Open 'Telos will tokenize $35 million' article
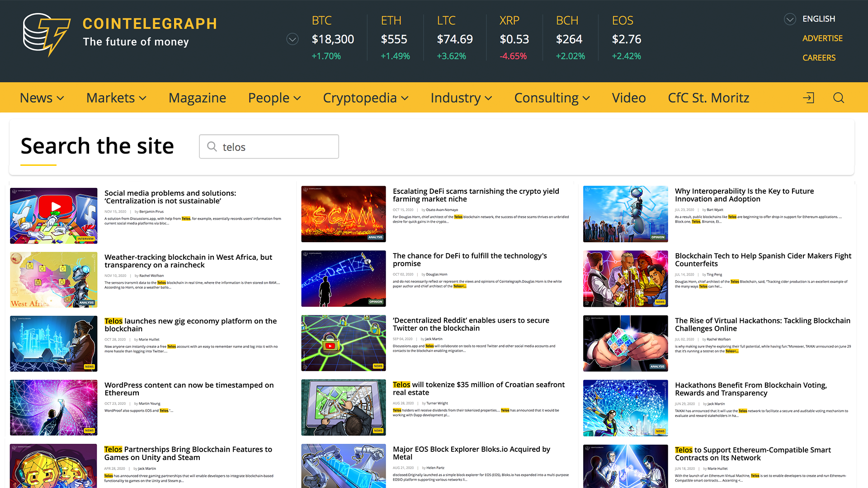The image size is (868, 488). pos(479,389)
